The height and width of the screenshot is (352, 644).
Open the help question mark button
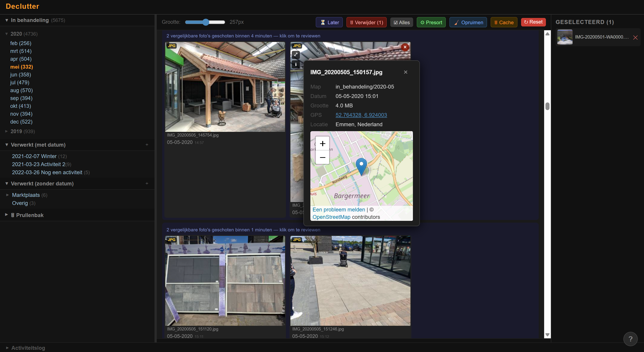(630, 339)
